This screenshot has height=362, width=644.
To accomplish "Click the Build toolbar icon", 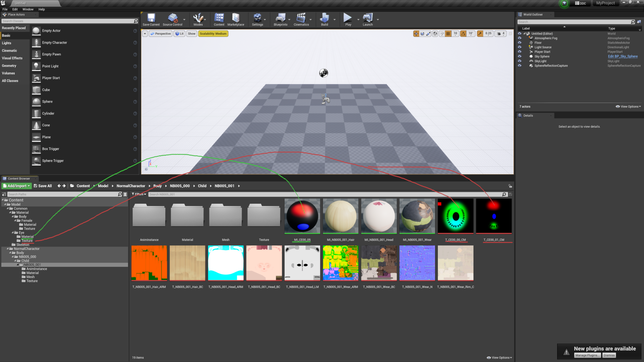I will click(324, 19).
